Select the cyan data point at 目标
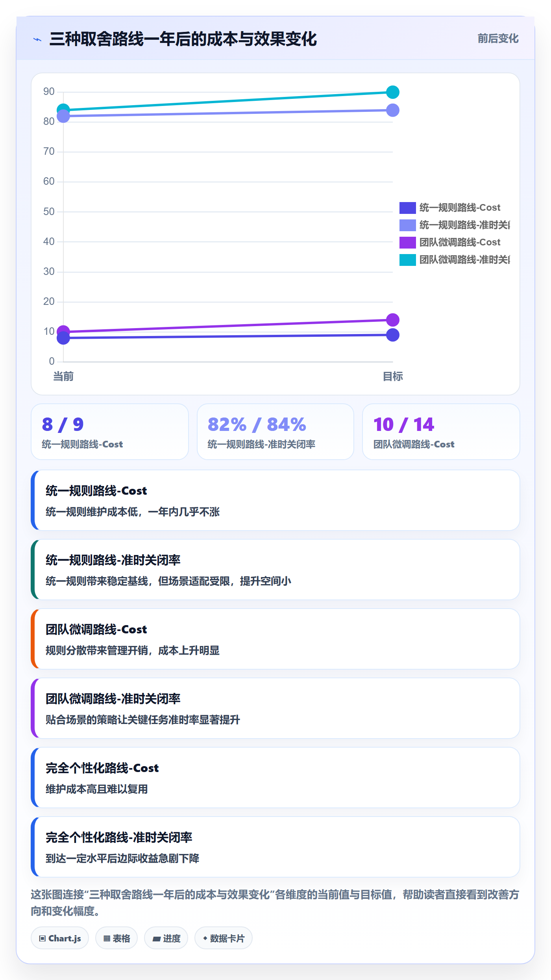 [x=392, y=92]
